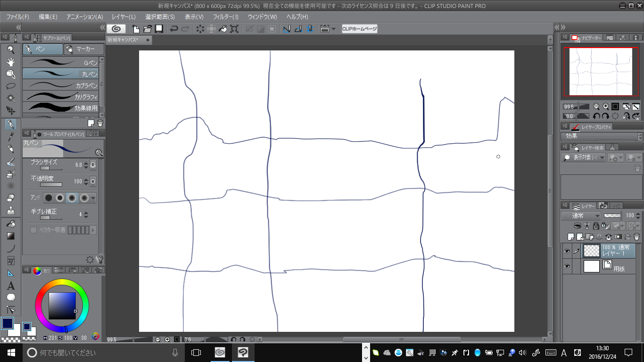Click the New file icon
The width and height of the screenshot is (644, 362).
click(136, 29)
